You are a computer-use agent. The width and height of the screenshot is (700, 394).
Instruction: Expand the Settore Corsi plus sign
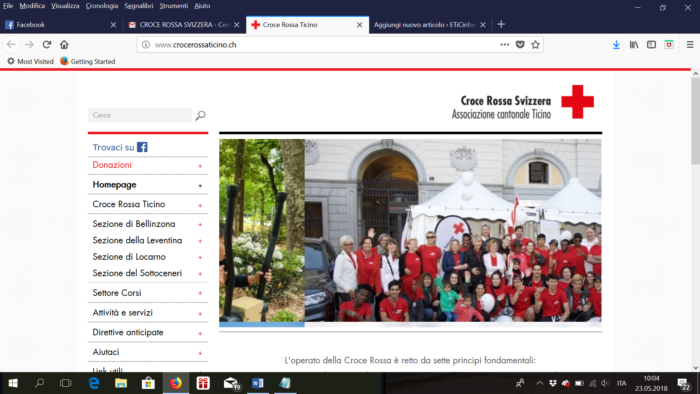(x=200, y=293)
